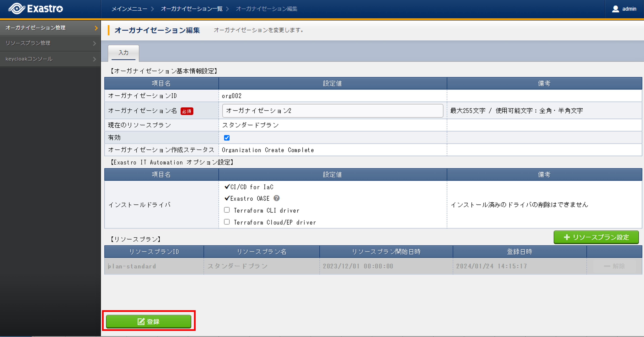Click the オーガナイゼーション名 text field
This screenshot has height=337, width=644.
point(332,111)
